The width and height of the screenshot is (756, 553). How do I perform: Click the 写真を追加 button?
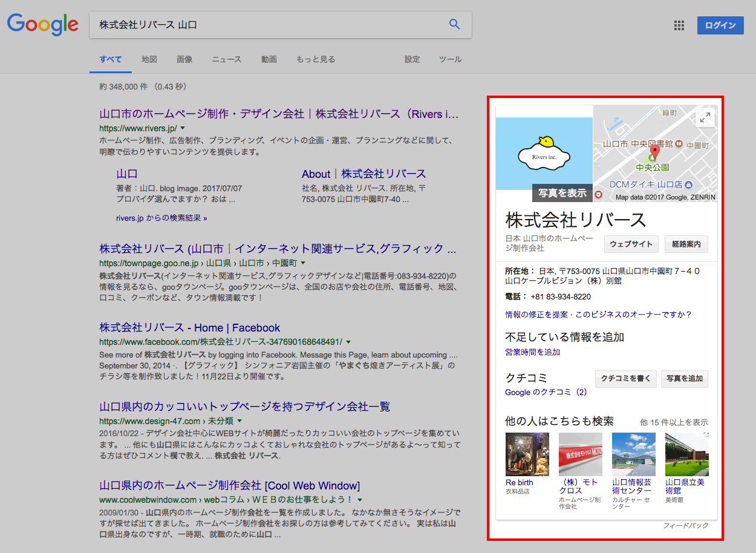point(685,379)
